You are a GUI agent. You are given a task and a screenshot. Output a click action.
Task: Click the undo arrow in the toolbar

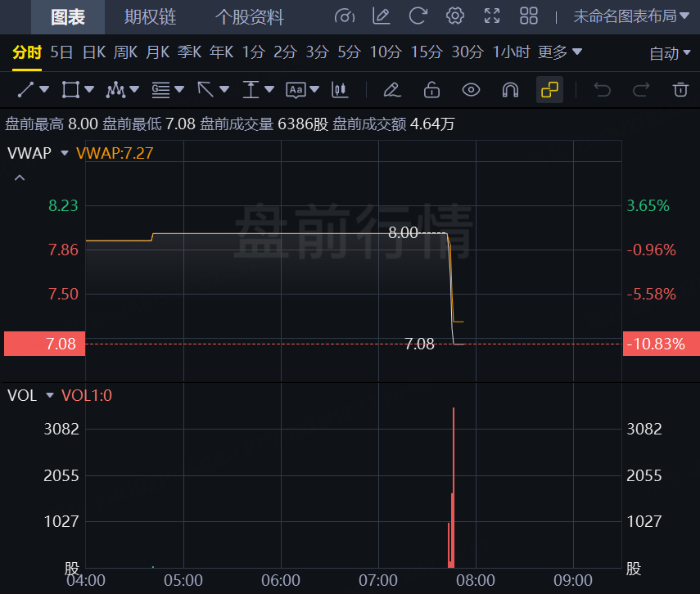[x=603, y=90]
